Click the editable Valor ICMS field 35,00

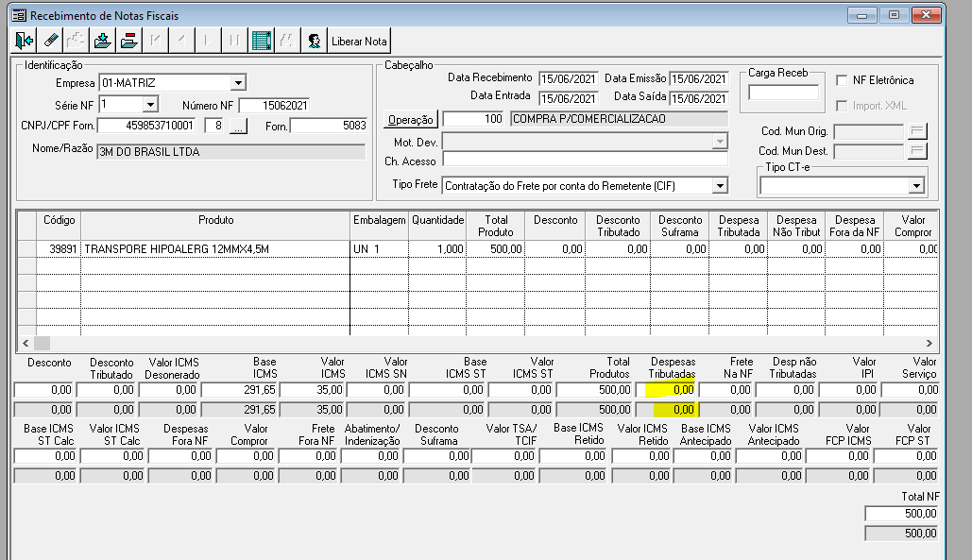(x=313, y=390)
